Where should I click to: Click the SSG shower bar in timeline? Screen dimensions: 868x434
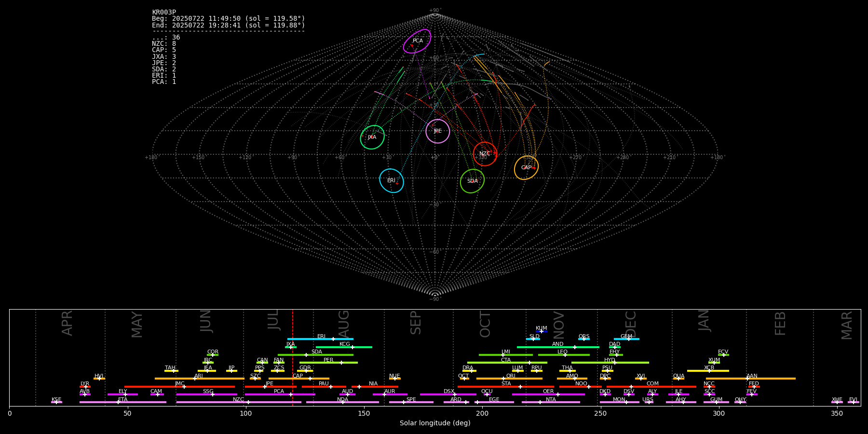[x=206, y=394]
